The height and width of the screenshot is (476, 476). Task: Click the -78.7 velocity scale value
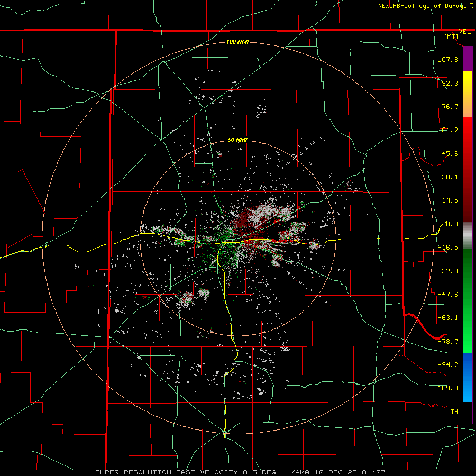448,342
